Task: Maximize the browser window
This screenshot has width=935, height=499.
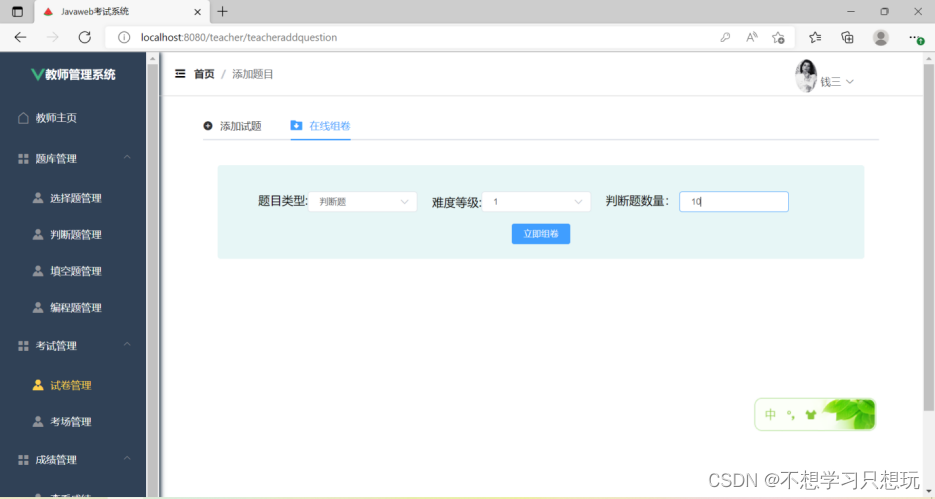Action: click(884, 11)
